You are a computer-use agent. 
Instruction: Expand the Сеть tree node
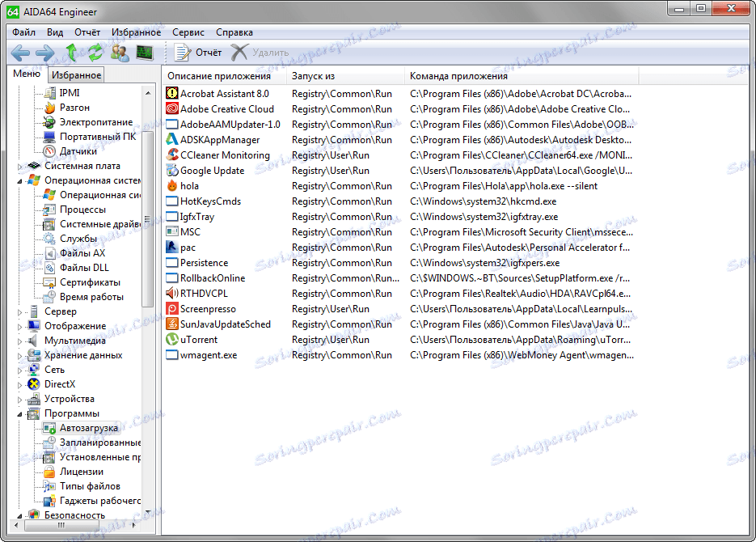coord(20,370)
